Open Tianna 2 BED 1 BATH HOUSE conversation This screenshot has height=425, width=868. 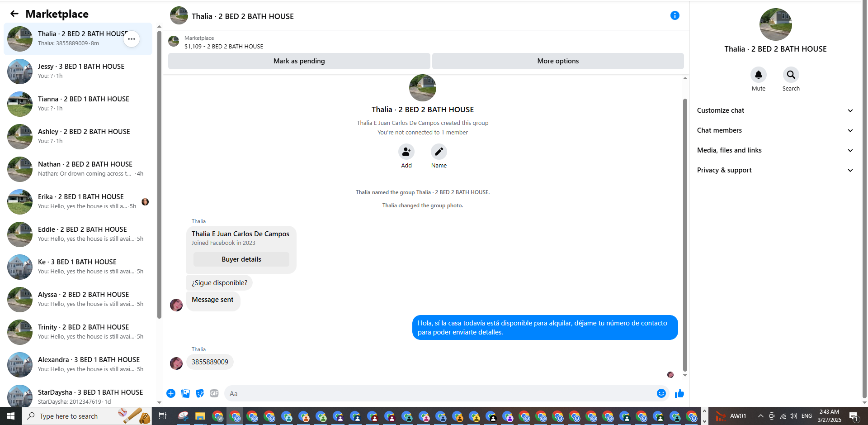click(x=78, y=104)
